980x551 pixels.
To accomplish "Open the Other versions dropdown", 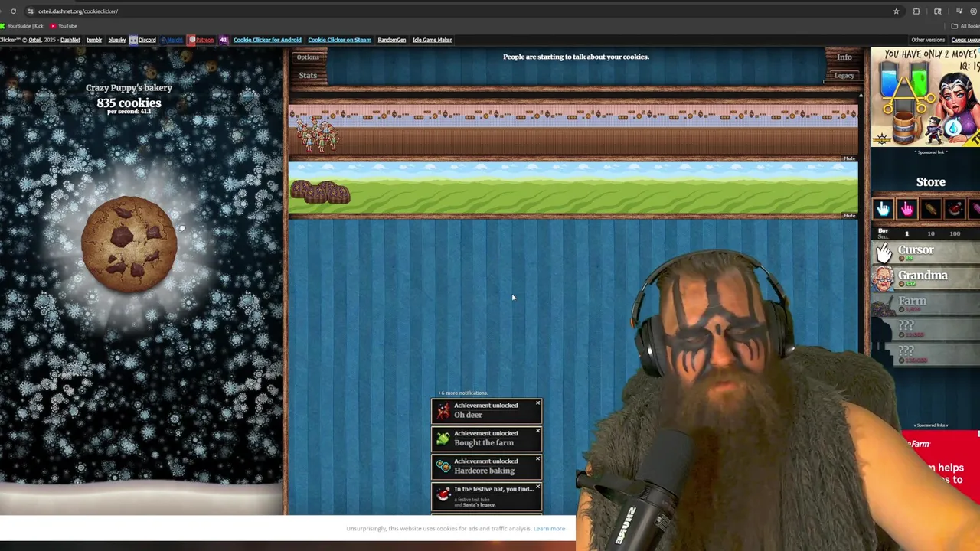I will (x=928, y=40).
